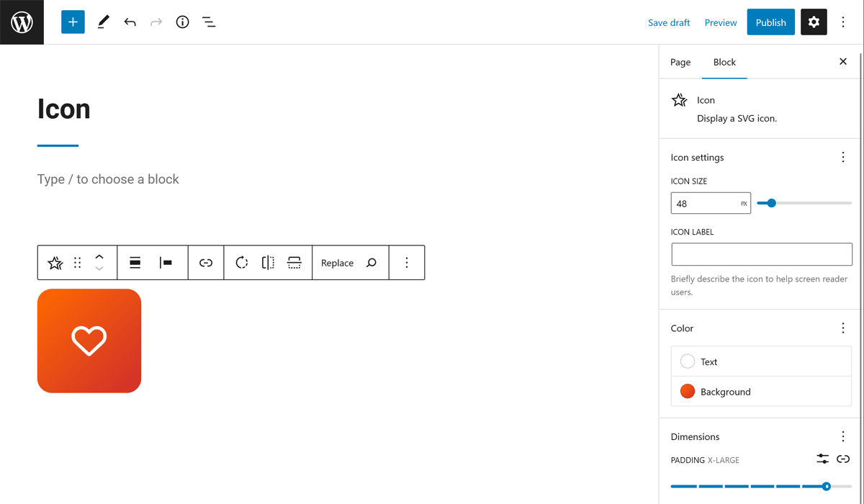
Task: Click Save draft
Action: (669, 22)
